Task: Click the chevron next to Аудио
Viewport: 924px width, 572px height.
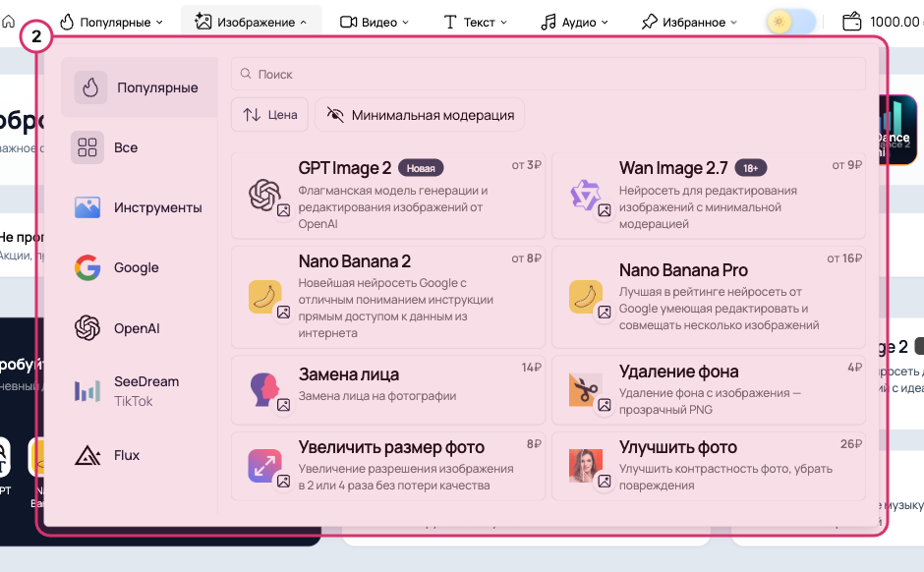Action: [605, 23]
